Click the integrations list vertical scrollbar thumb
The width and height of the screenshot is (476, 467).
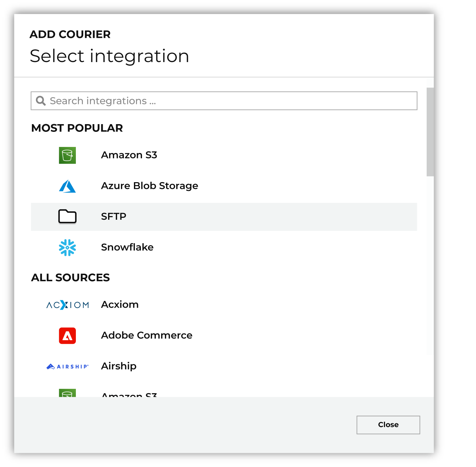point(430,132)
